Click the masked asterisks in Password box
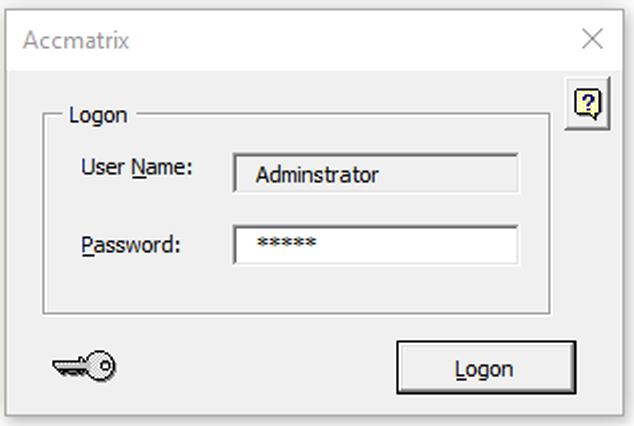Screen dimensions: 634x426 coord(286,244)
